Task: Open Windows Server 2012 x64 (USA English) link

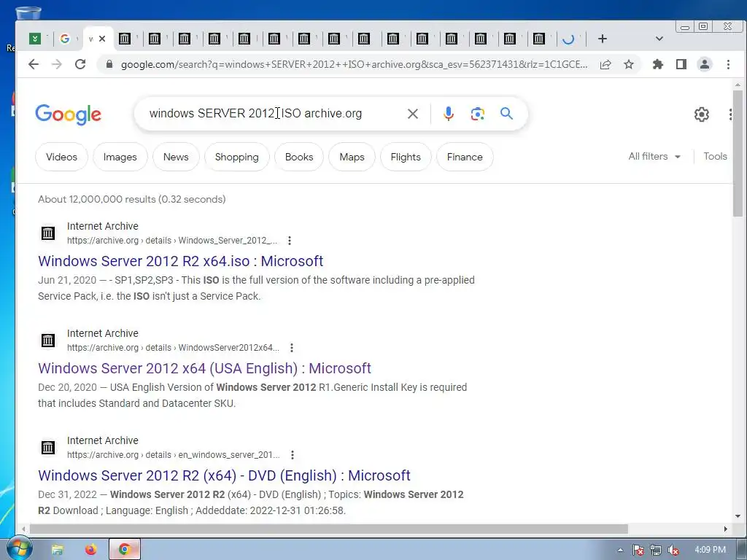Action: pos(204,368)
